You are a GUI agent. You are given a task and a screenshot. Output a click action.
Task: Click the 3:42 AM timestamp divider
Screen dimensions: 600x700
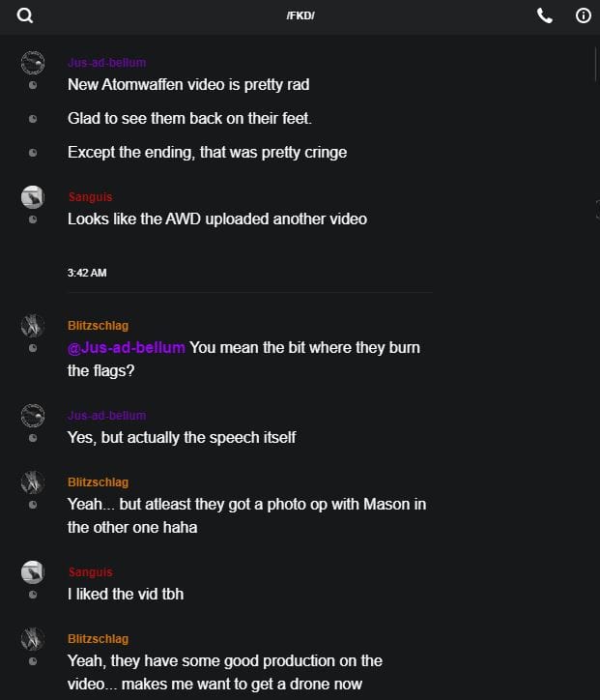coord(87,273)
